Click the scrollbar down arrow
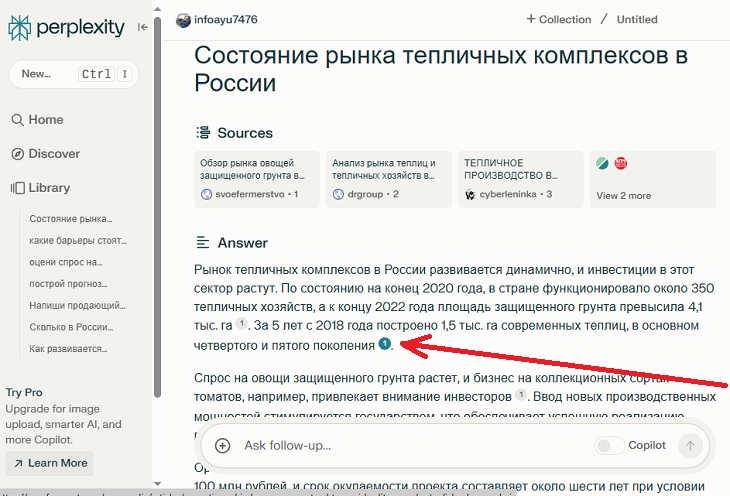The height and width of the screenshot is (496, 730). click(x=157, y=484)
